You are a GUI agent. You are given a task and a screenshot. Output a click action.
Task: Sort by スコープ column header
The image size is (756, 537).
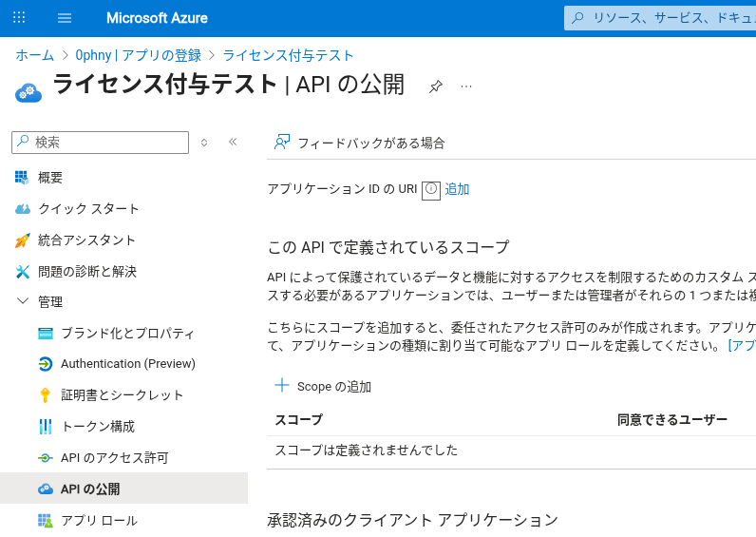point(299,420)
